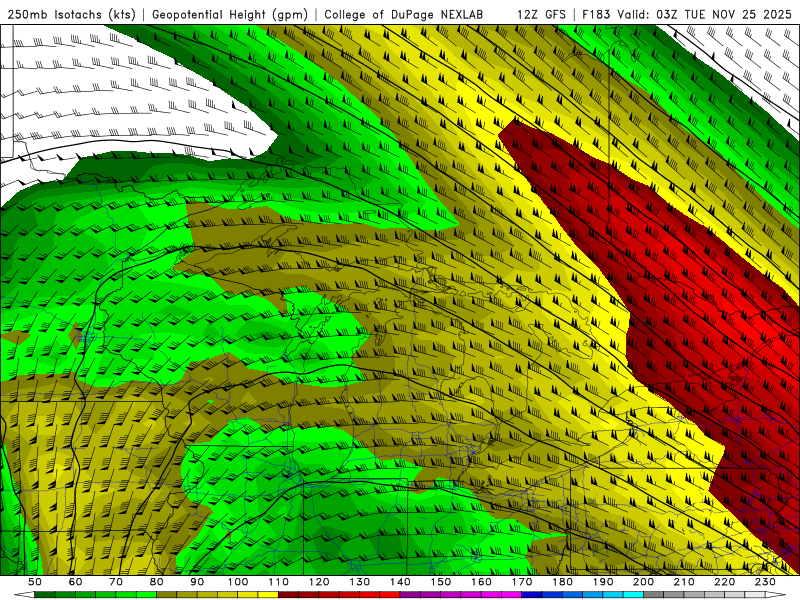The height and width of the screenshot is (600, 800).
Task: Click the magenta swatch in the color bar
Action: pyautogui.click(x=511, y=595)
